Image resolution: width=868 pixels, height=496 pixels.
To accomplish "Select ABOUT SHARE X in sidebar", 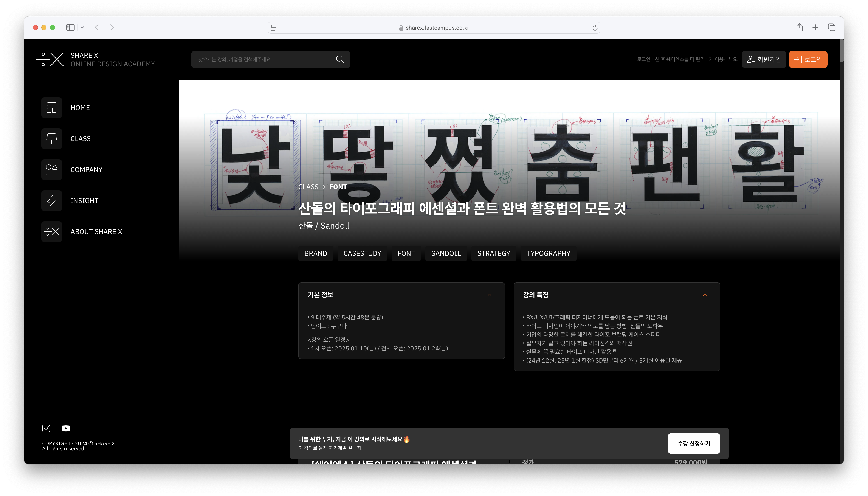I will coord(96,232).
